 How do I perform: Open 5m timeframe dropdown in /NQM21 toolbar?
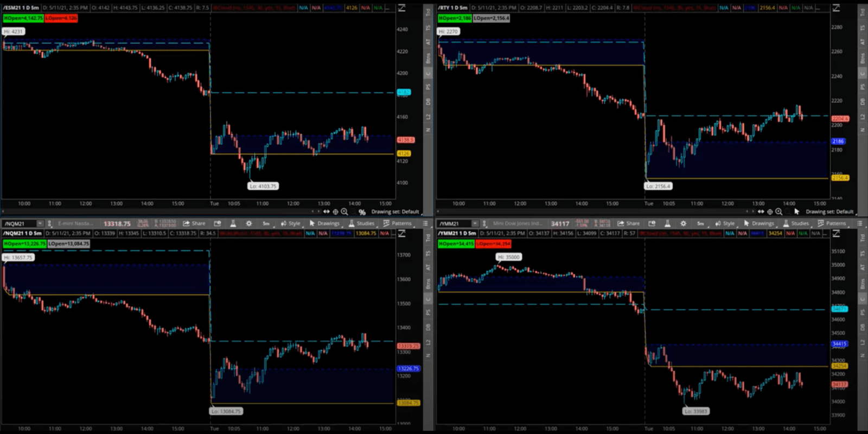point(266,224)
